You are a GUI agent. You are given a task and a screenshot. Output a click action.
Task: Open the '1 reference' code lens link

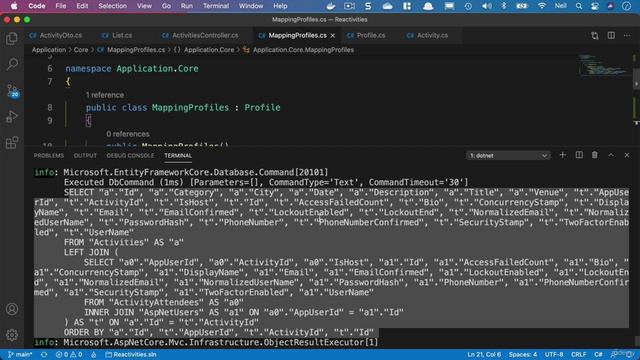pos(104,95)
